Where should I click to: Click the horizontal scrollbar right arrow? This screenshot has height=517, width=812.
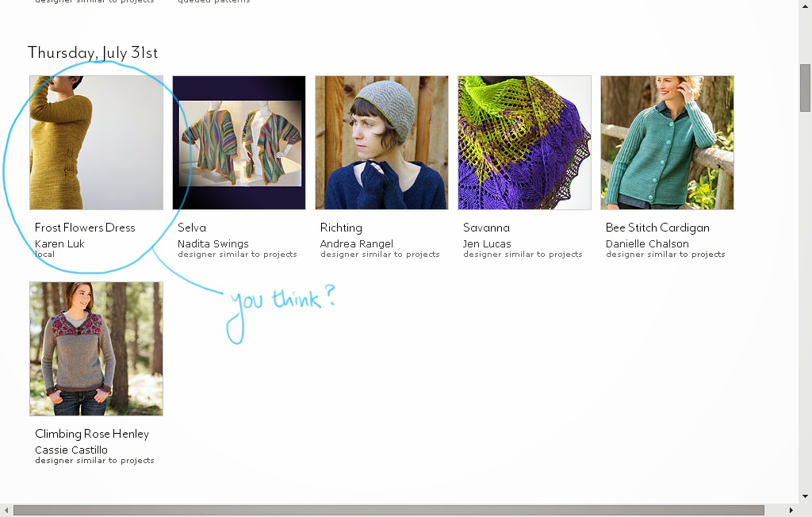[791, 511]
